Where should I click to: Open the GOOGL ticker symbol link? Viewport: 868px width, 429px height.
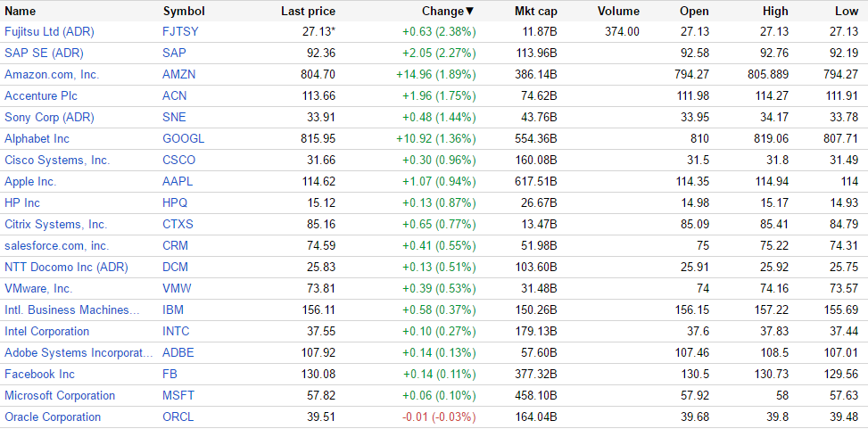pyautogui.click(x=183, y=139)
